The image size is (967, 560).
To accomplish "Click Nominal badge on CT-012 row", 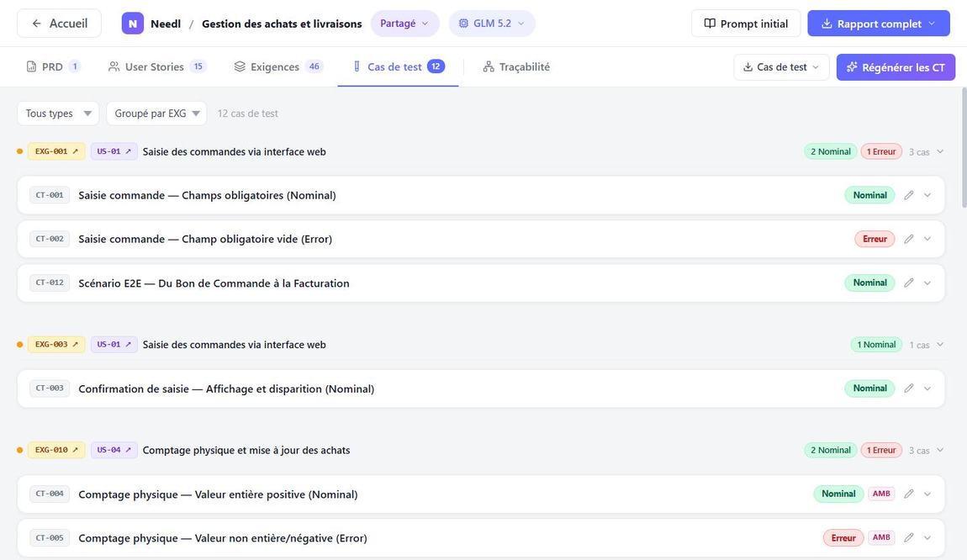I will [869, 283].
